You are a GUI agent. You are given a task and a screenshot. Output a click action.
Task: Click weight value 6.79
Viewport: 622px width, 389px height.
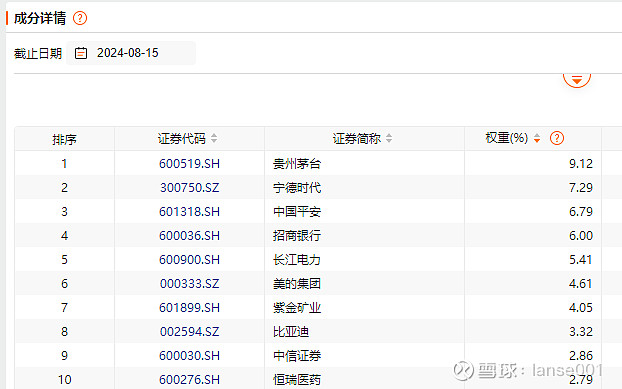tap(581, 212)
